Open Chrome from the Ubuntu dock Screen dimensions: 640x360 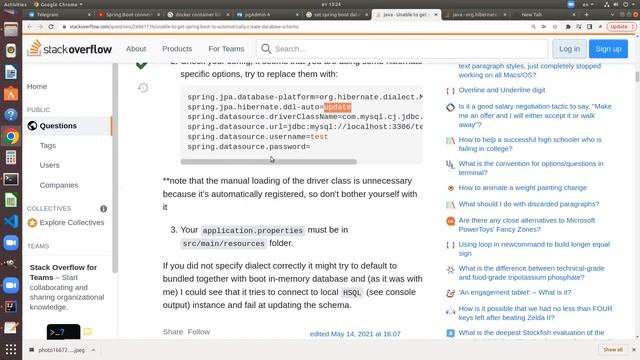pyautogui.click(x=11, y=136)
